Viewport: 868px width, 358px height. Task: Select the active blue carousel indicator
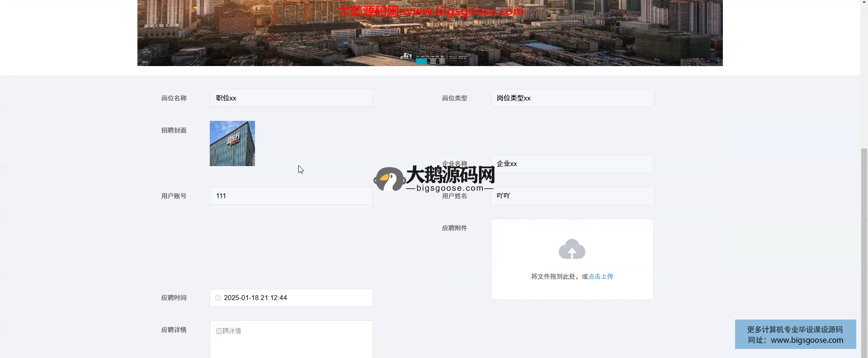[x=421, y=61]
